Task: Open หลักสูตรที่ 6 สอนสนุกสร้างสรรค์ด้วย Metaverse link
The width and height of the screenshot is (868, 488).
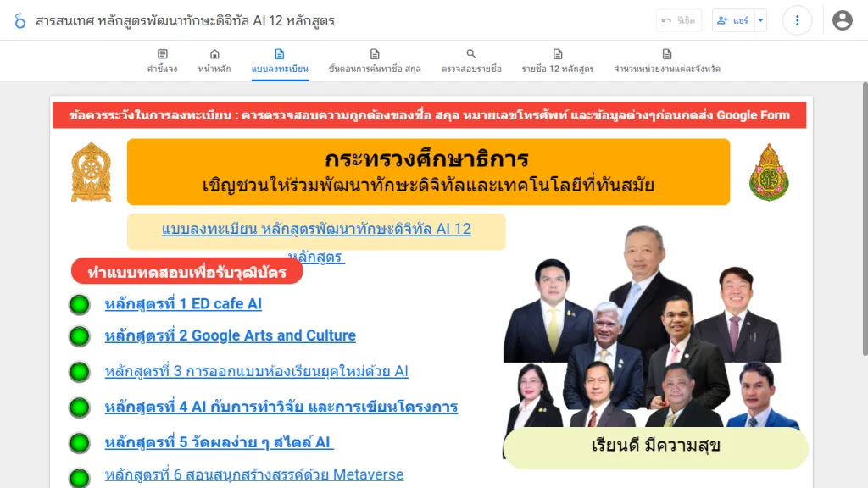Action: click(x=254, y=474)
